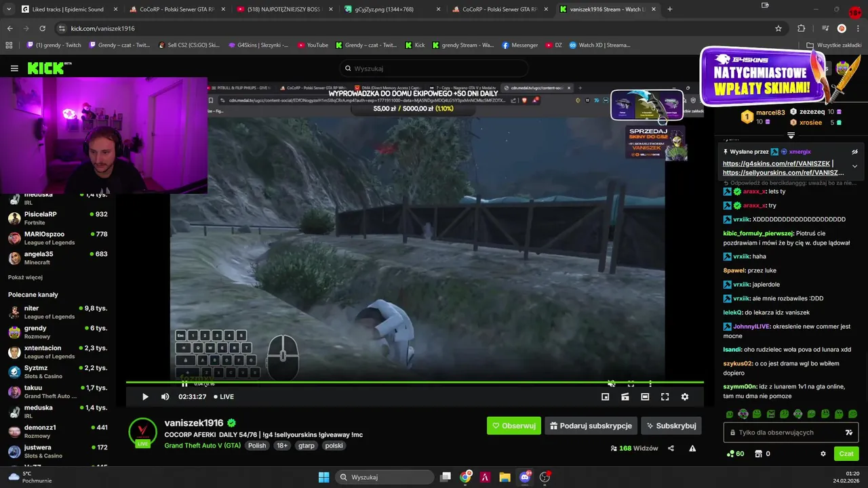Open niter recommended channel in sidebar
This screenshot has height=488, width=868.
58,312
